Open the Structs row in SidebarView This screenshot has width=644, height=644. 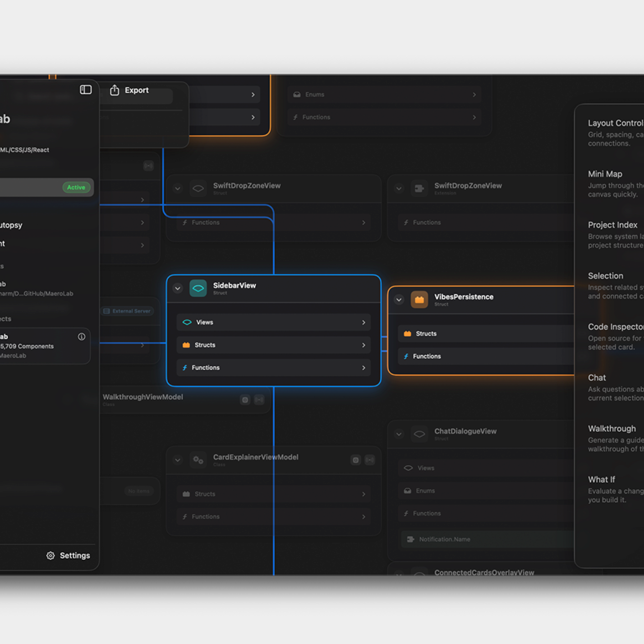coord(274,345)
